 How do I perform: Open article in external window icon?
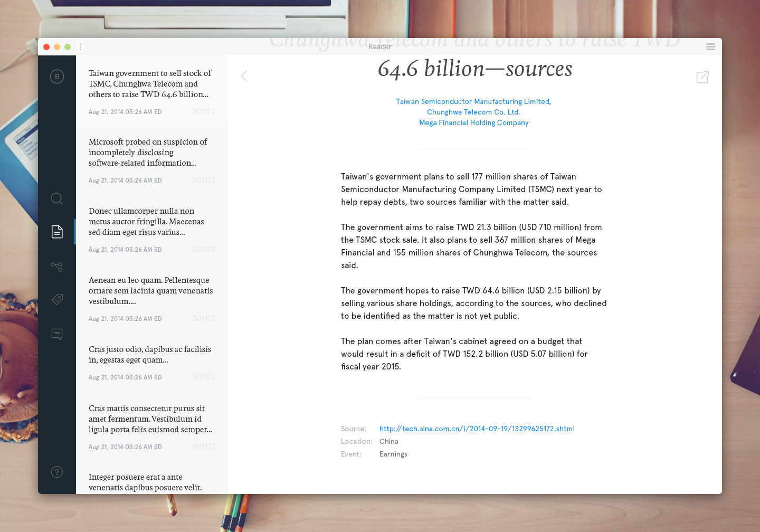pos(702,77)
